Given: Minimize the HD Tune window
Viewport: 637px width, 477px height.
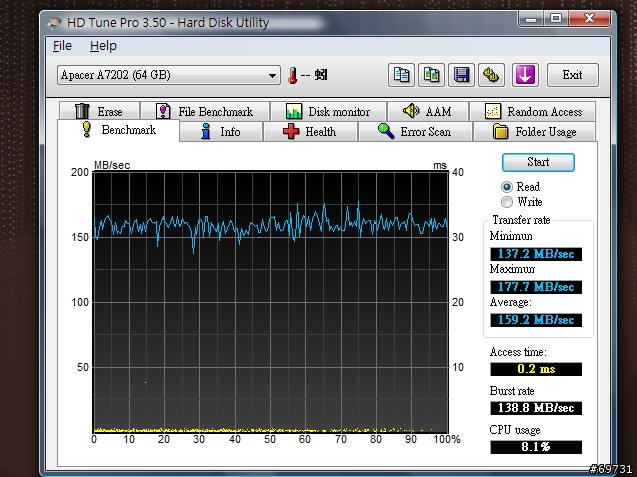Looking at the screenshot, I should tap(531, 19).
